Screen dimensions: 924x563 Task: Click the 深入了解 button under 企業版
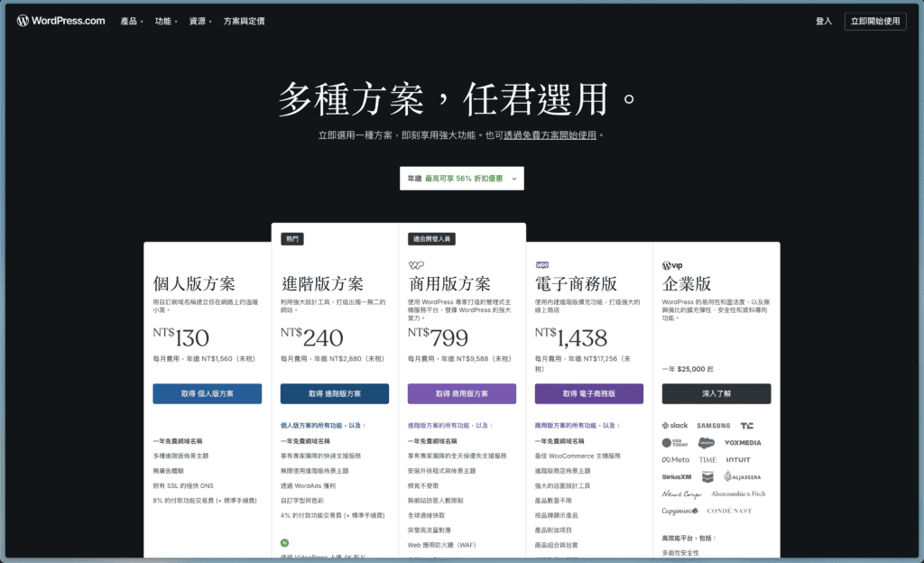(x=716, y=393)
